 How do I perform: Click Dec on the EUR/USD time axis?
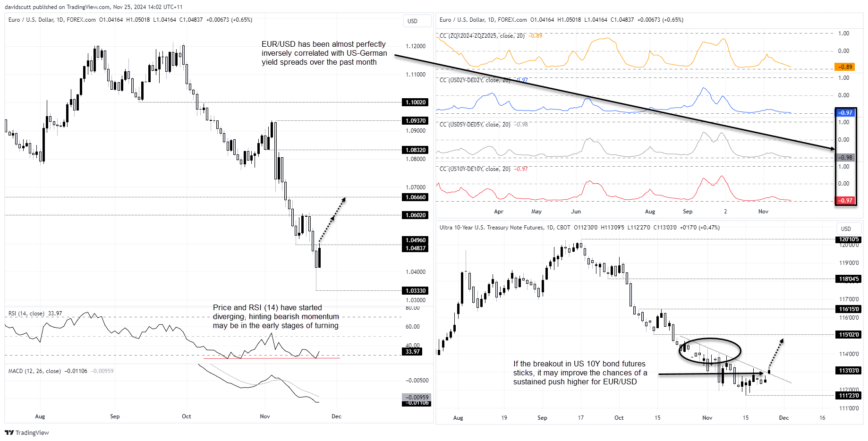(x=336, y=416)
